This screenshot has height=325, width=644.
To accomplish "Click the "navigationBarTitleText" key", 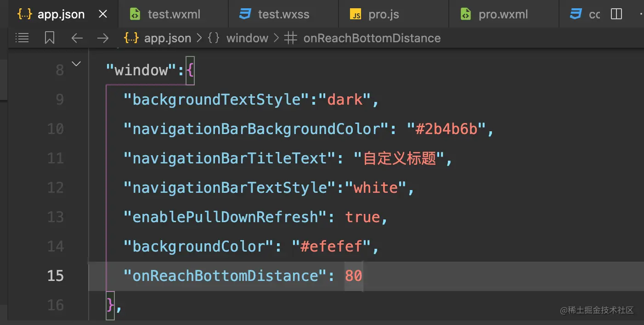I will [230, 158].
